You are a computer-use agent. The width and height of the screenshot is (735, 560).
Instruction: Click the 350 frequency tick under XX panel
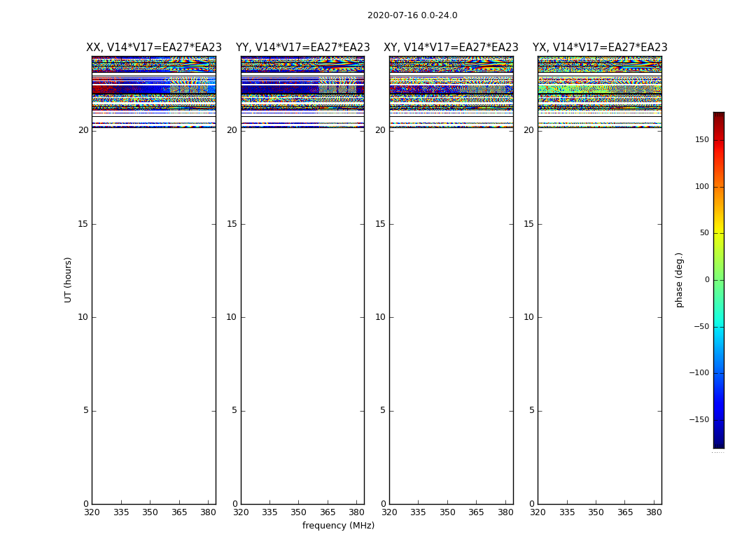pyautogui.click(x=150, y=512)
